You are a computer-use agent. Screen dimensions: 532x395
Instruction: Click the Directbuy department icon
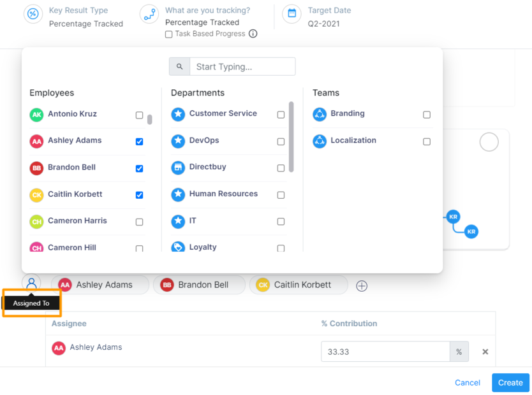click(178, 168)
